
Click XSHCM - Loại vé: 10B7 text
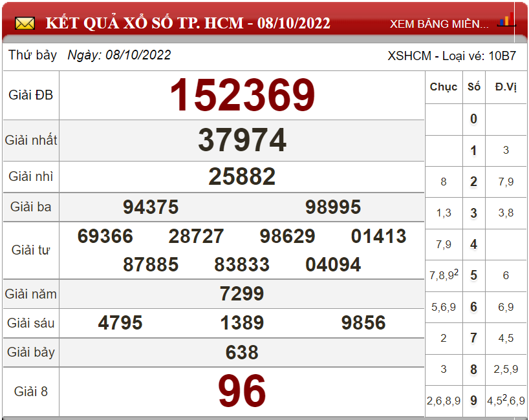tap(452, 56)
